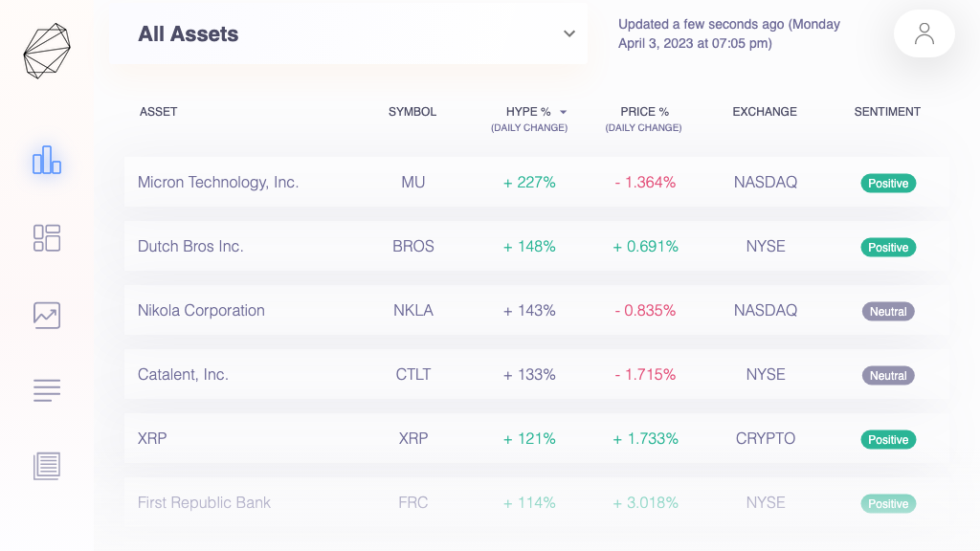Select the trend chart icon in sidebar

(47, 315)
